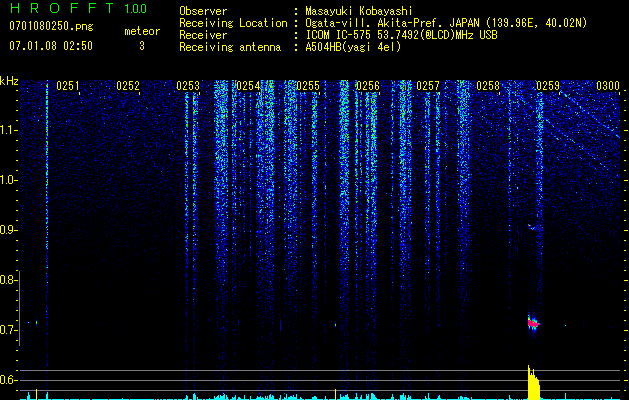Click the 0255 time marker
Screen dimensions: 629x400
(308, 86)
